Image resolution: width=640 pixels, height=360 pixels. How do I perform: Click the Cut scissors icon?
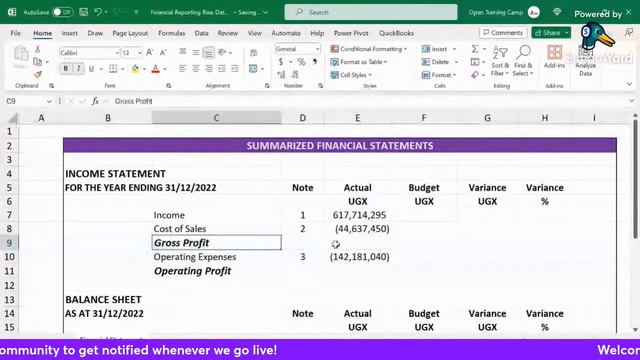(x=38, y=49)
